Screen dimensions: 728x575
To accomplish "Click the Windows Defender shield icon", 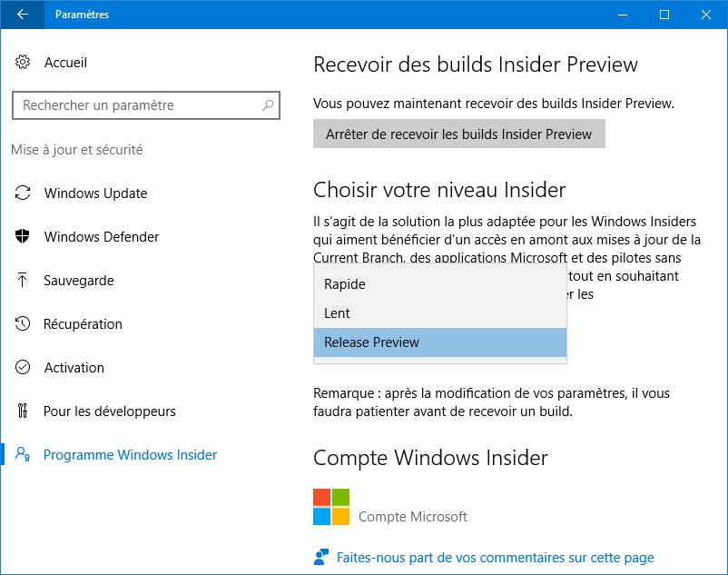I will coord(24,237).
